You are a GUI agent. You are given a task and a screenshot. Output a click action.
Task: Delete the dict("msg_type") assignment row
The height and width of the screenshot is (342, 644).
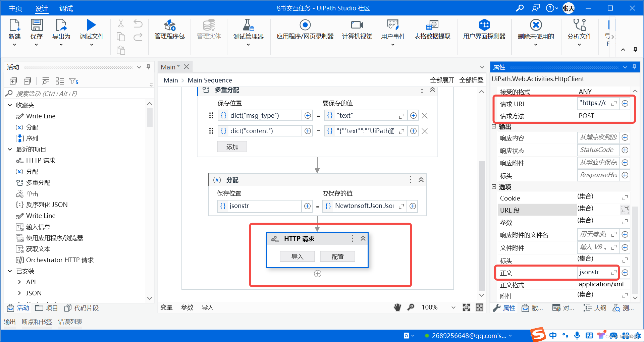[425, 116]
